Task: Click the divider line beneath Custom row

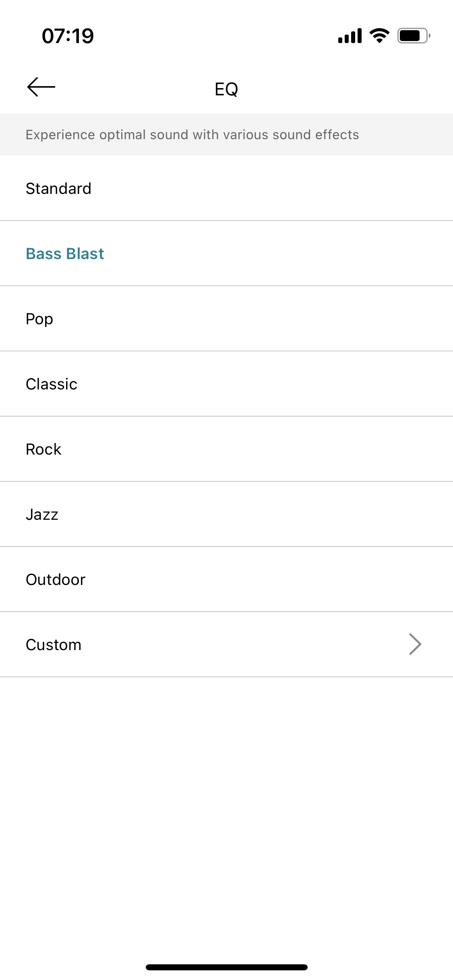Action: coord(226,677)
